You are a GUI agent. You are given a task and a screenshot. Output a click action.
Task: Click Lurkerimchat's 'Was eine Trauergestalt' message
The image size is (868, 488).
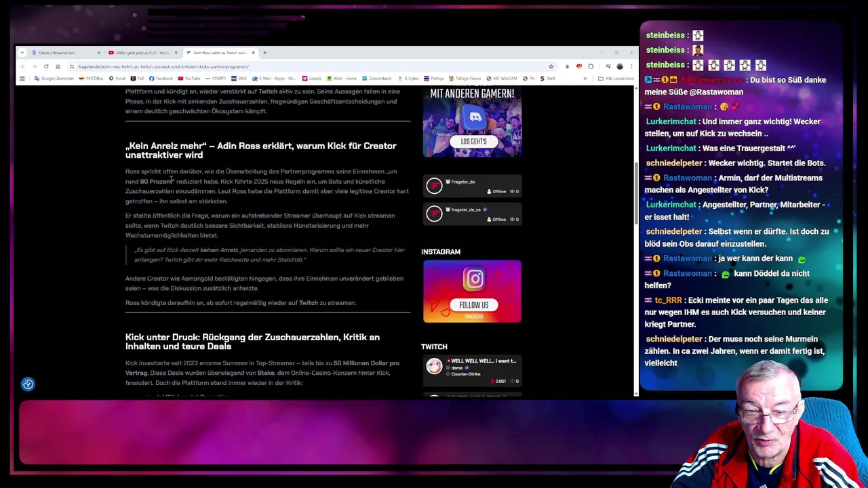[x=720, y=148]
